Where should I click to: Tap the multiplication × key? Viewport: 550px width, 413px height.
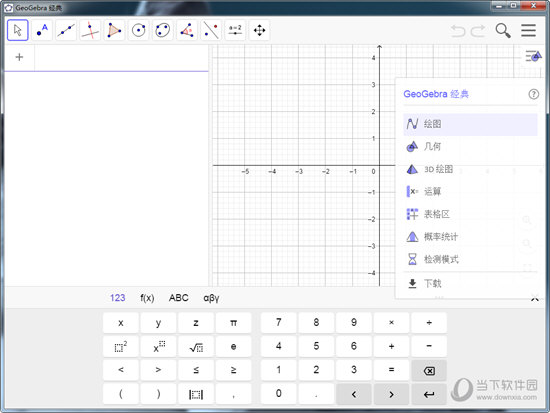pyautogui.click(x=391, y=323)
